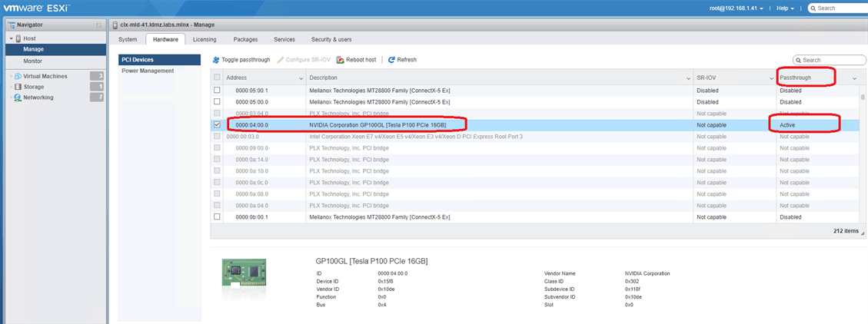The width and height of the screenshot is (868, 324).
Task: Select Monitor under Host
Action: (55, 61)
